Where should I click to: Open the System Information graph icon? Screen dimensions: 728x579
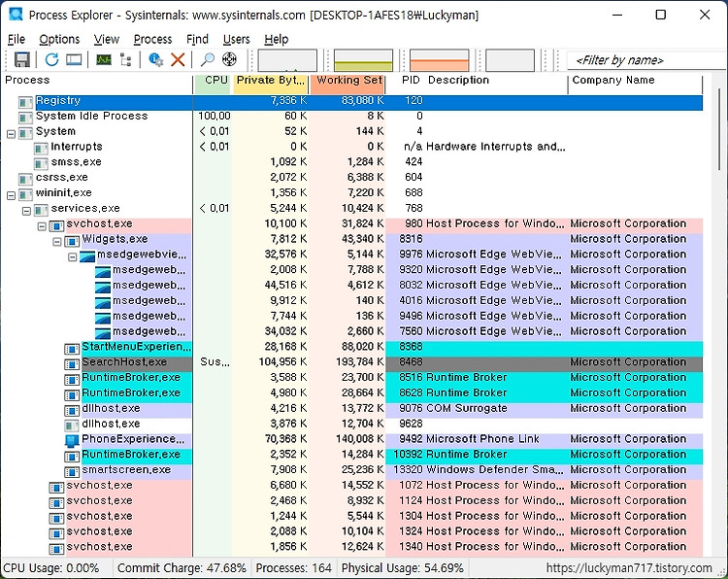[x=104, y=59]
